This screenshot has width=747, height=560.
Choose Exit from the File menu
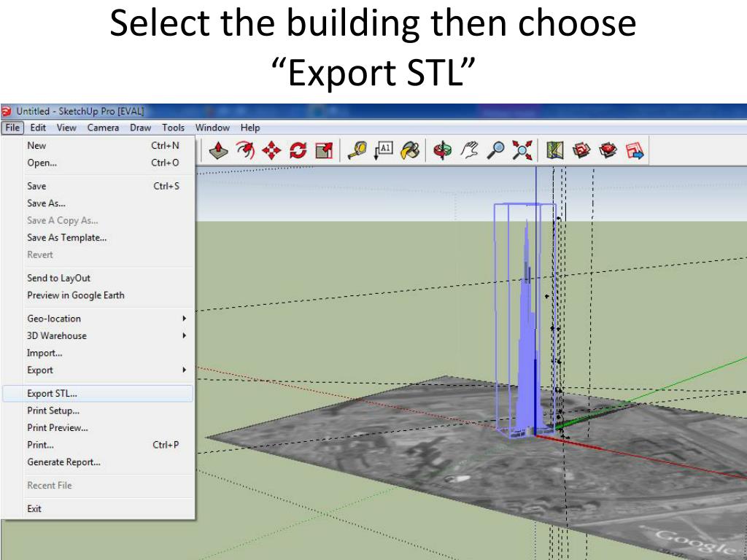coord(98,508)
